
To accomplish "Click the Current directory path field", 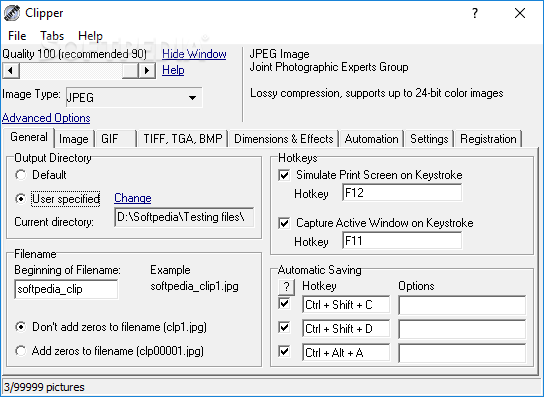I will coord(184,217).
